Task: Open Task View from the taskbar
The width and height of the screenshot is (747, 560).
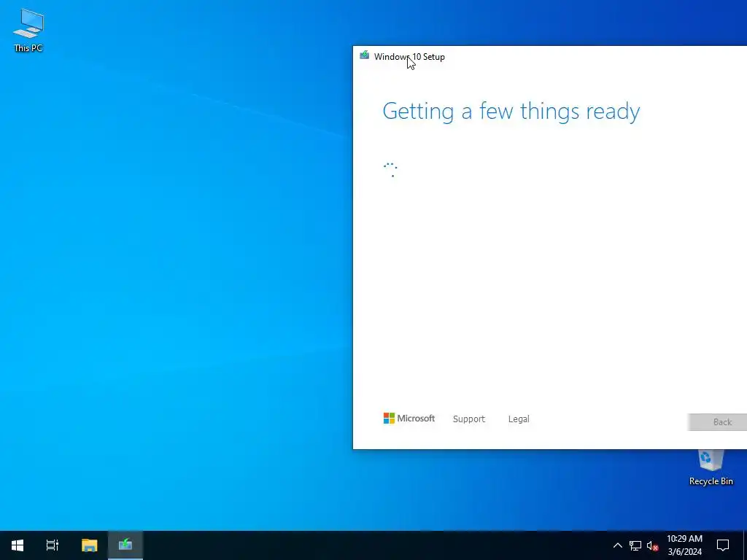Action: [x=53, y=545]
